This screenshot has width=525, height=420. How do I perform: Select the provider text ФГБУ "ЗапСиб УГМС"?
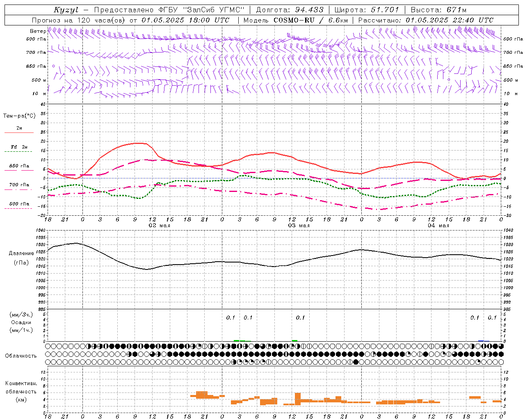coord(201,10)
